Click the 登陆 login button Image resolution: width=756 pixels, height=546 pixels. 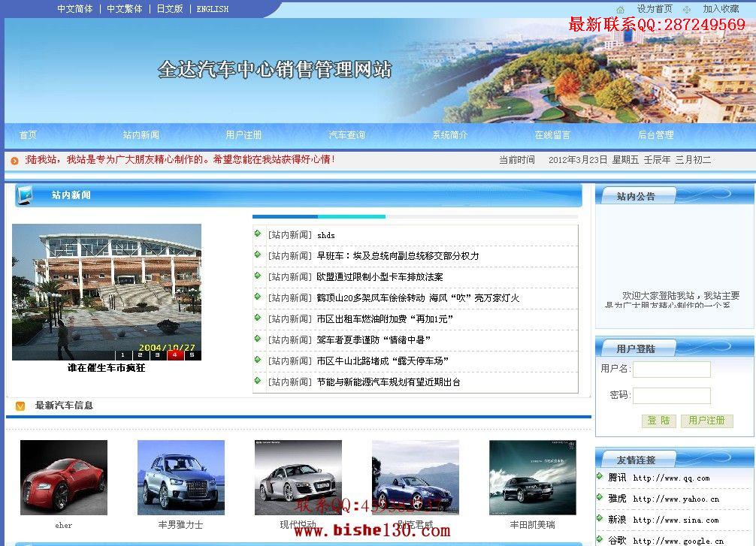(658, 421)
